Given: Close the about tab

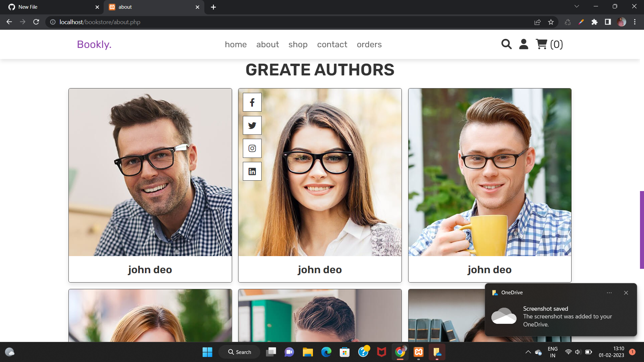Looking at the screenshot, I should [197, 7].
